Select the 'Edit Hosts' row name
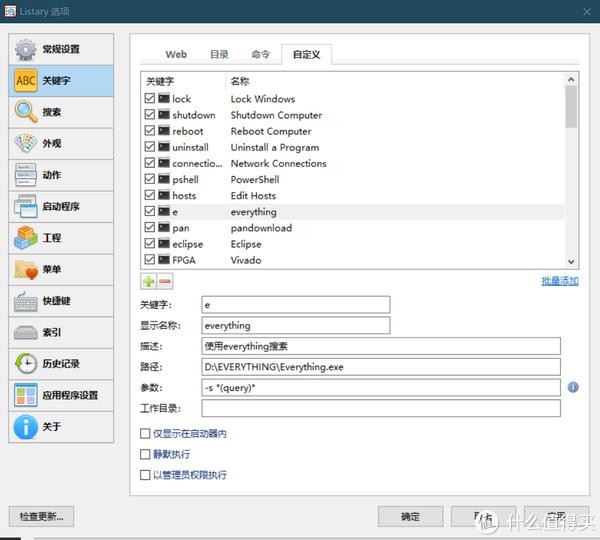This screenshot has width=600, height=540. point(253,196)
